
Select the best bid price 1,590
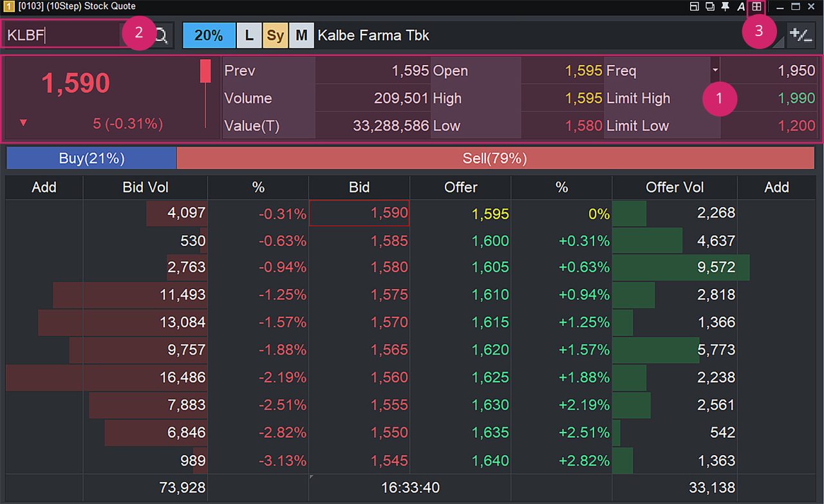(359, 213)
